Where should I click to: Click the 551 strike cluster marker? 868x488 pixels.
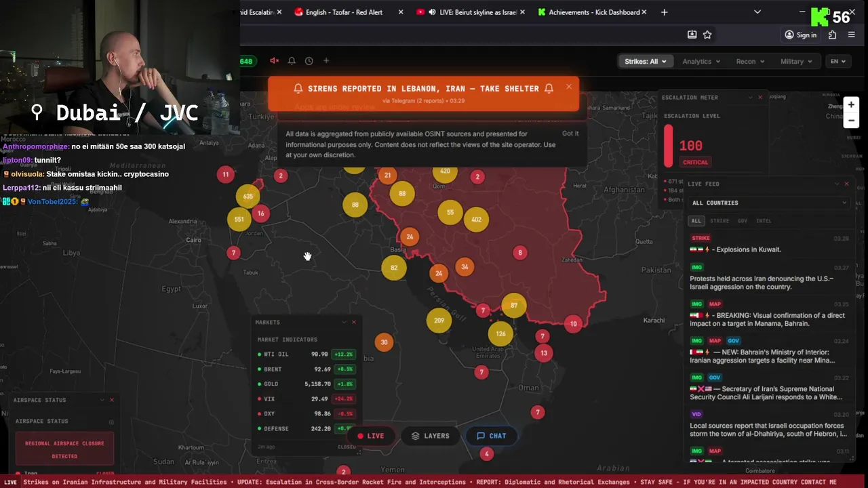click(x=239, y=220)
